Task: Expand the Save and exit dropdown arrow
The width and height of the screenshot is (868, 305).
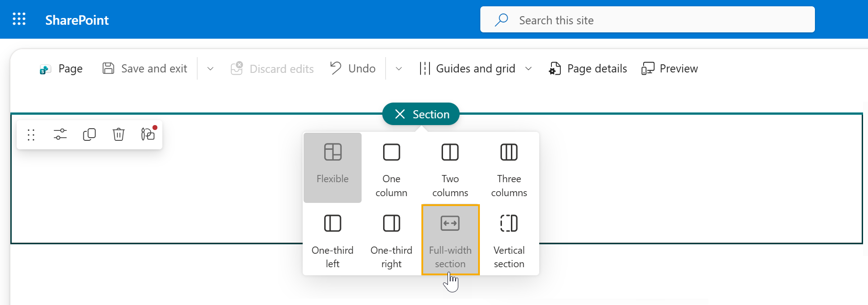Action: point(210,69)
